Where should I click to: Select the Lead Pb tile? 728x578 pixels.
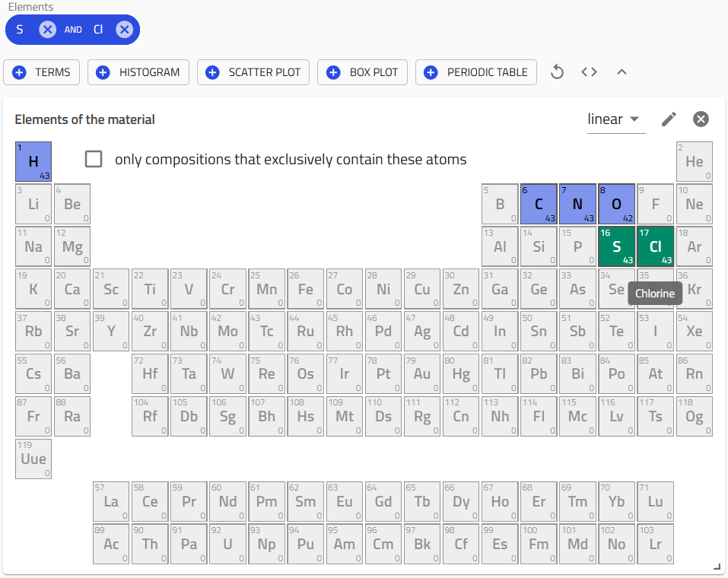[x=539, y=374]
